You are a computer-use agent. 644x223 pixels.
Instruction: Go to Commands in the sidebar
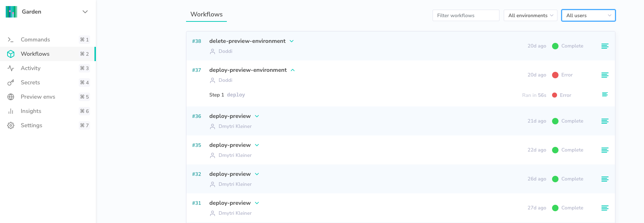tap(35, 40)
